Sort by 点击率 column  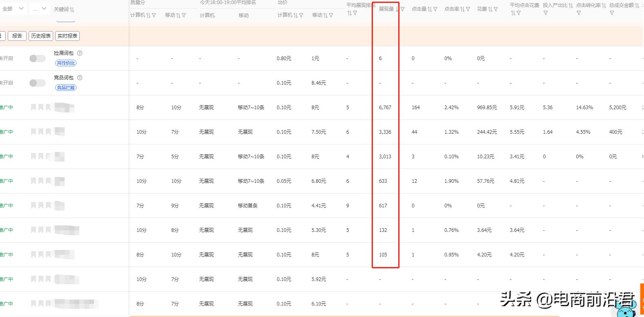pos(462,9)
